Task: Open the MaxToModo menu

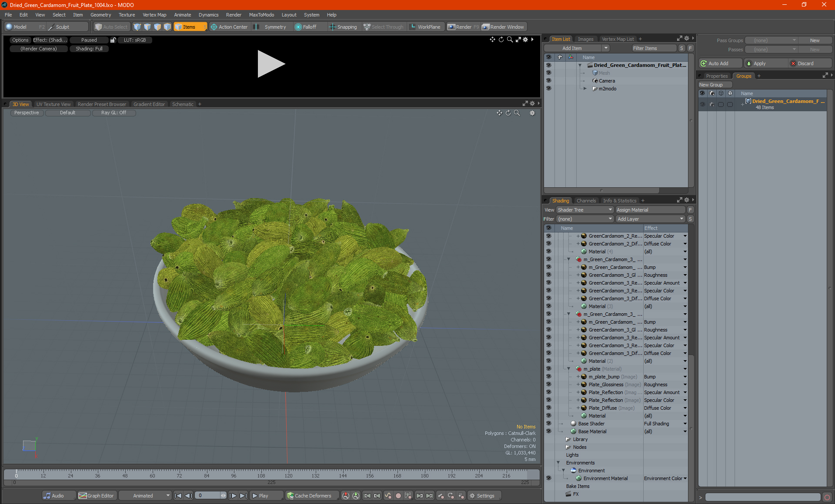Action: point(261,15)
